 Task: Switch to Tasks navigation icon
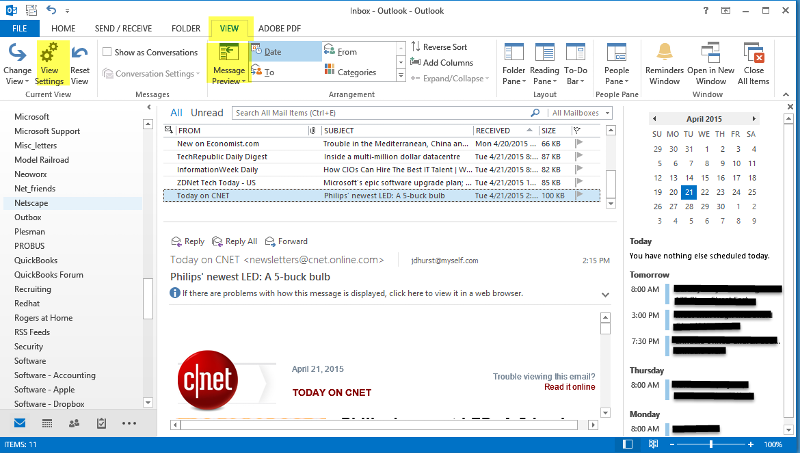[x=102, y=423]
